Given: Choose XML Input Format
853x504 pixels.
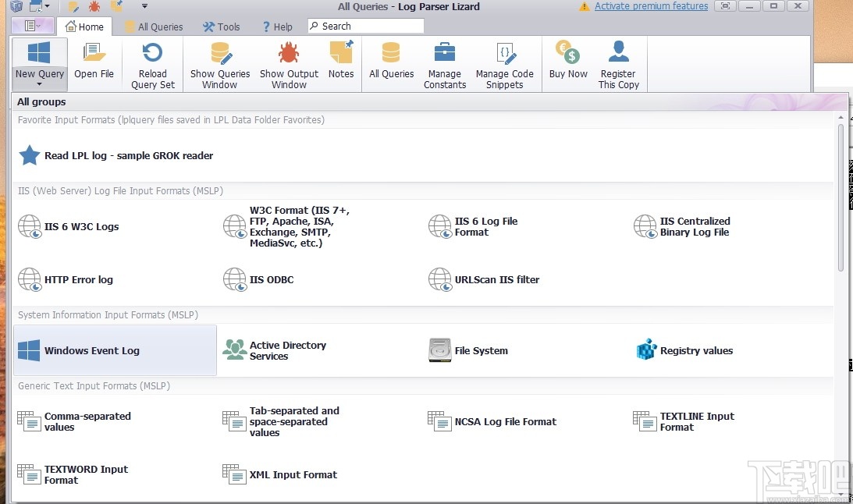Looking at the screenshot, I should pos(321,474).
